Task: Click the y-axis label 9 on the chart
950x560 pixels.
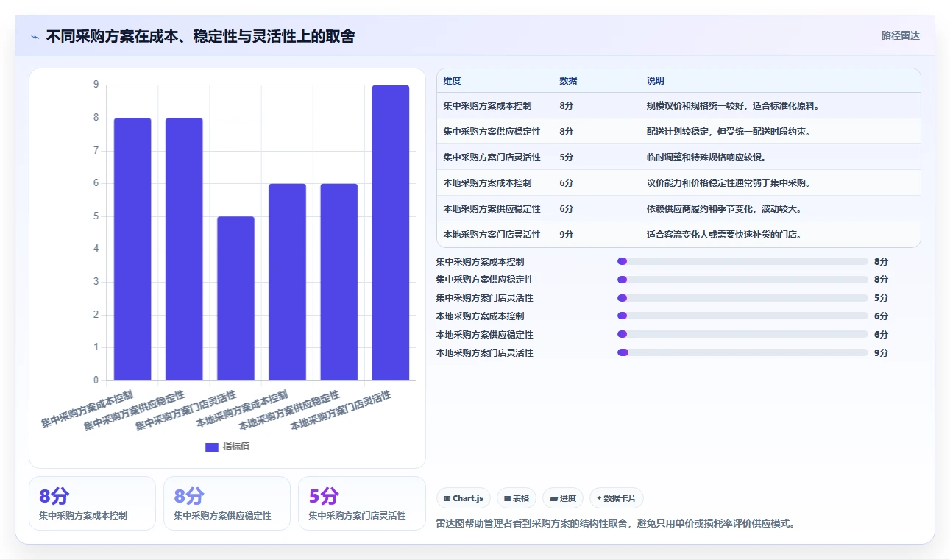Action: pos(96,85)
